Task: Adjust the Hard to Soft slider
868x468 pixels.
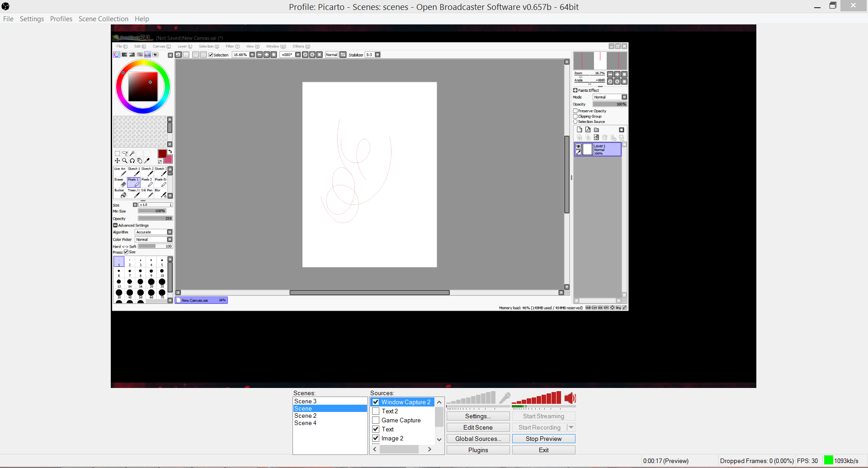Action: coord(156,246)
